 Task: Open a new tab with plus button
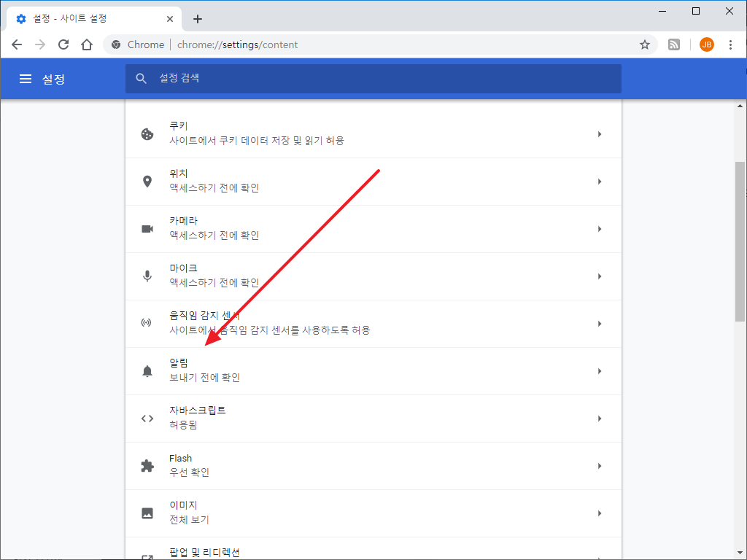point(197,19)
